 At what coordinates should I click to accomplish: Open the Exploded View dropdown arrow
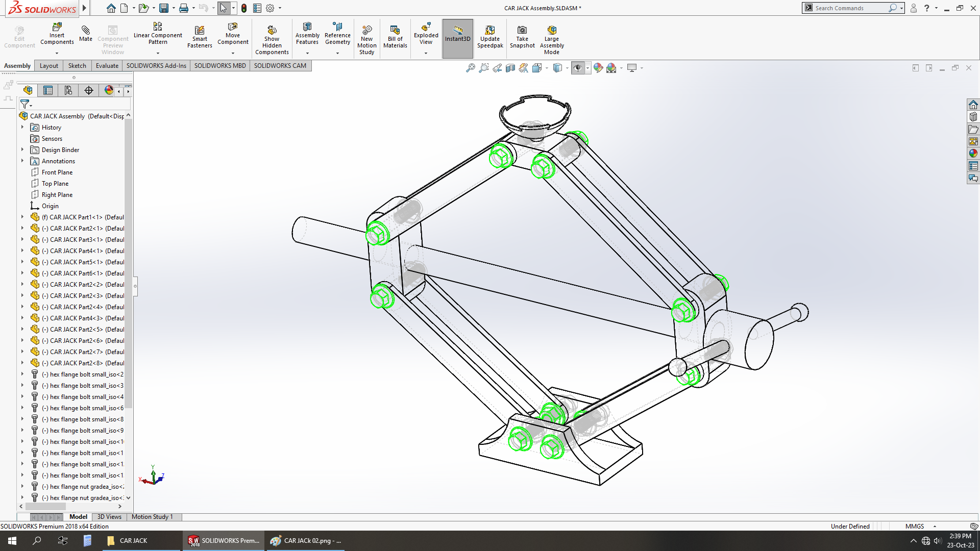coord(426,53)
